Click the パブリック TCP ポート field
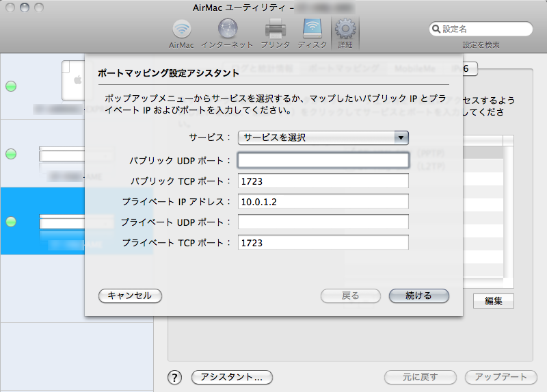 323,181
